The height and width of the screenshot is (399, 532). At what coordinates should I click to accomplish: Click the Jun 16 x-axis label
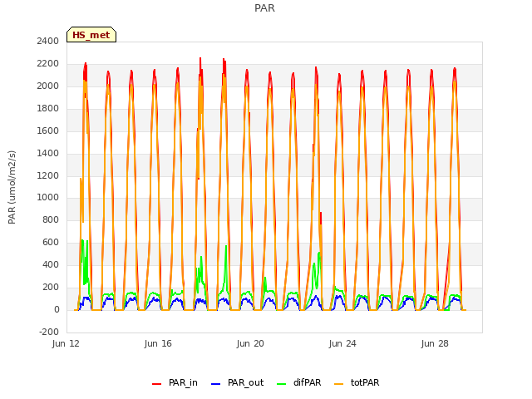point(158,343)
